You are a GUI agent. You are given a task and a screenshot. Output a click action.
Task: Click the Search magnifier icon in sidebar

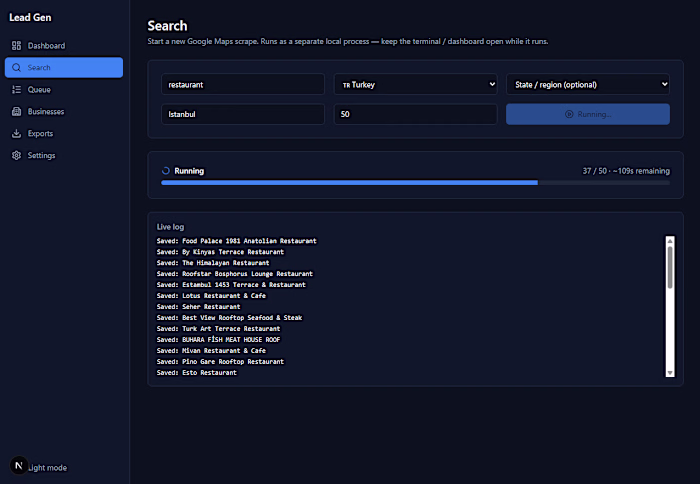(17, 67)
